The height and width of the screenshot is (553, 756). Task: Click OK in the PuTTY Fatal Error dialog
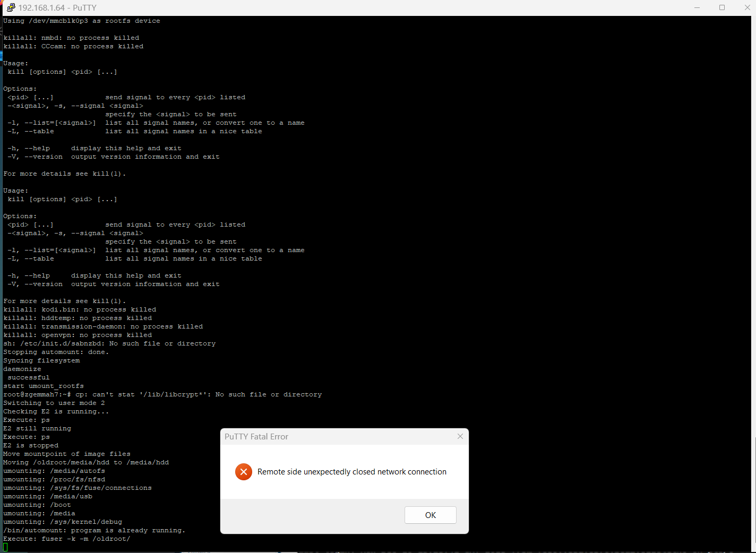[x=430, y=515]
